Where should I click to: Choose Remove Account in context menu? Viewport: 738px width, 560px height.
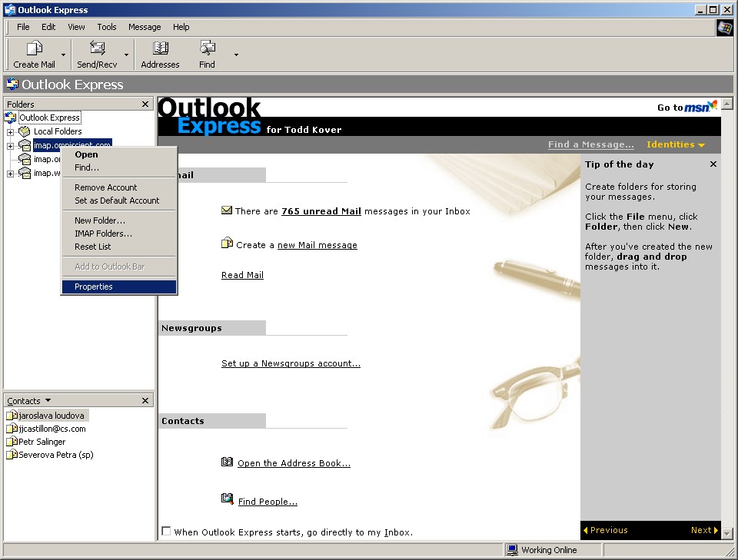[x=119, y=187]
